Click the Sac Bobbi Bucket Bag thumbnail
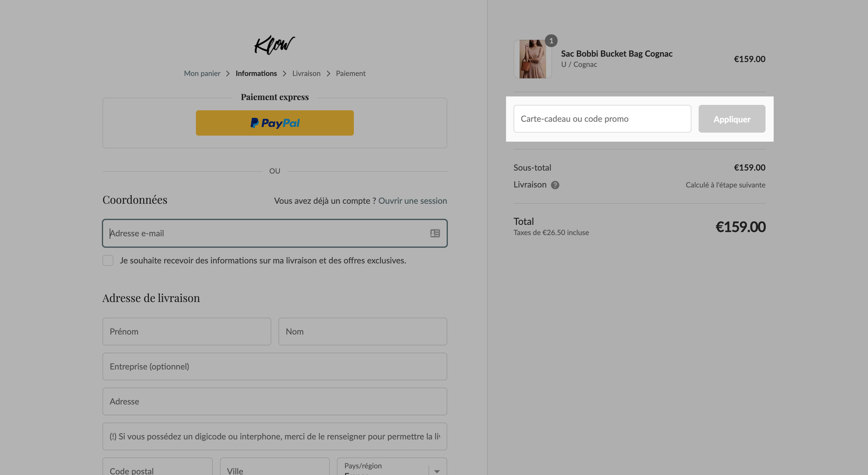This screenshot has height=475, width=868. pos(532,59)
